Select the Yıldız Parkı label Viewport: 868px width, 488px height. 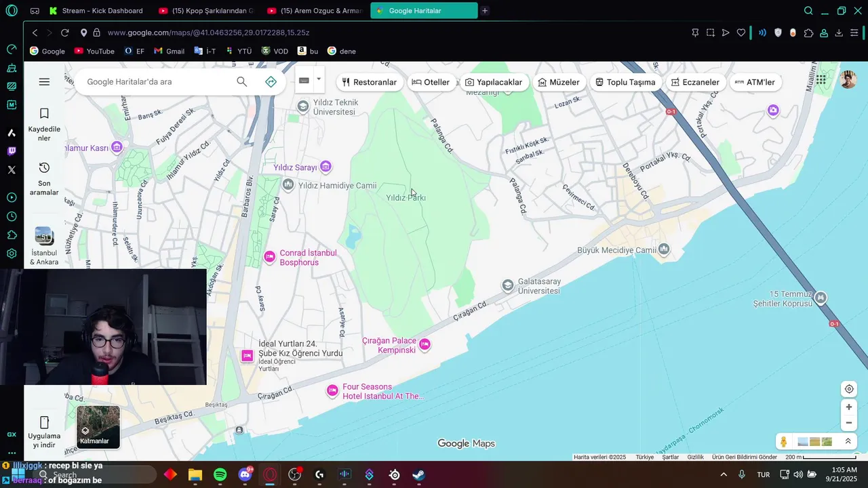[x=406, y=198]
